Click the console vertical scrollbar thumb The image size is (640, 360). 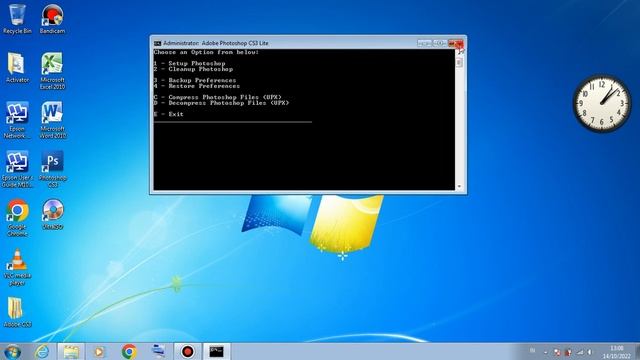click(459, 62)
